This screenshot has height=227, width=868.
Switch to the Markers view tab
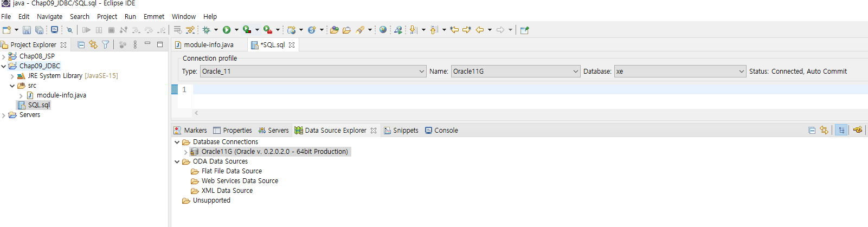(190, 131)
